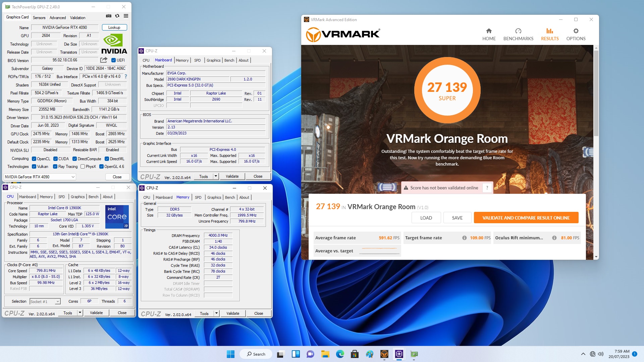Click the VRMark scrollbar down arrow

pos(596,257)
